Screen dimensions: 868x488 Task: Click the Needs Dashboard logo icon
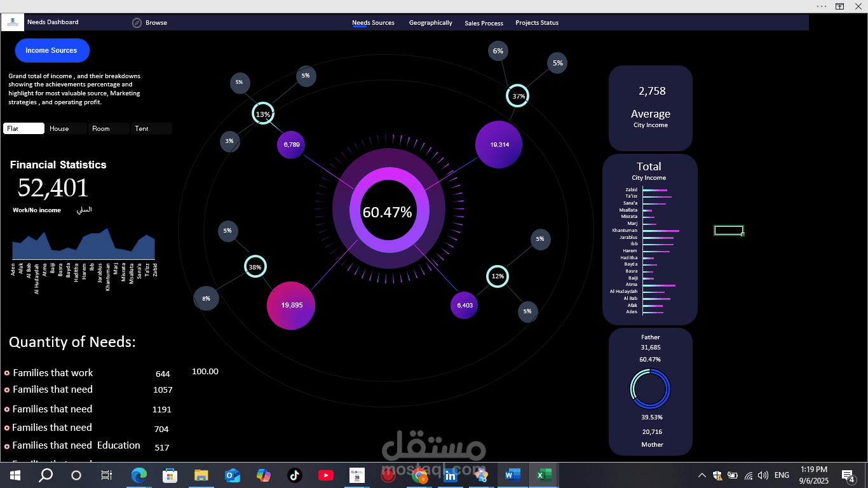[x=13, y=23]
